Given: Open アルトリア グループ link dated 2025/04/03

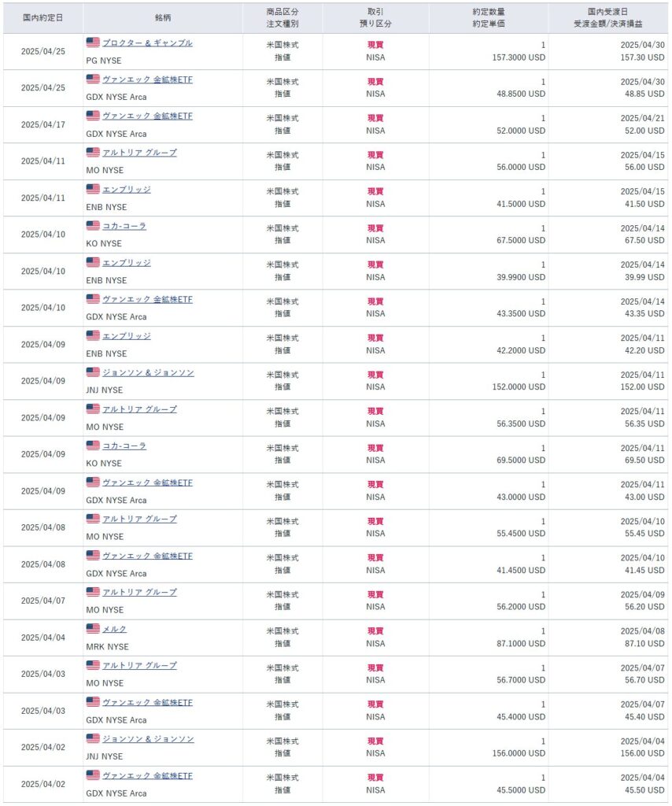Looking at the screenshot, I should click(x=139, y=665).
